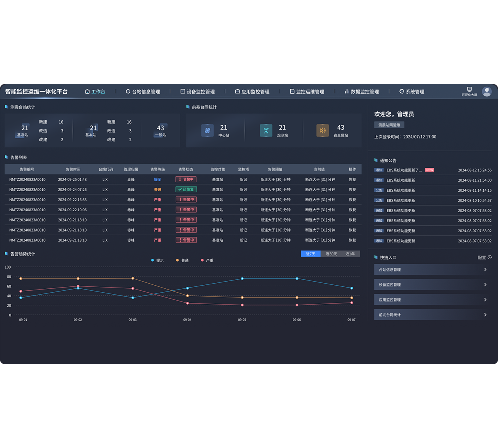Select the 近7天 time range tab
The image size is (498, 448).
(311, 254)
